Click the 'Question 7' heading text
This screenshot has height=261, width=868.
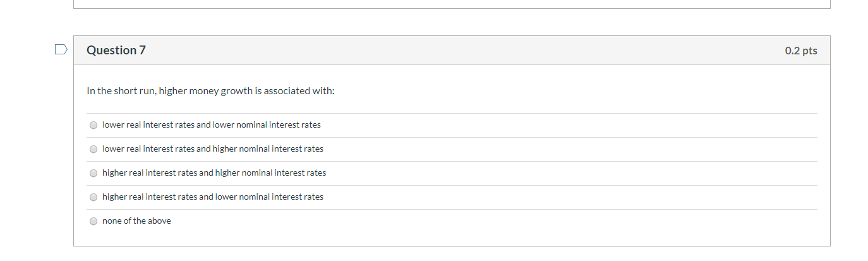(x=116, y=50)
